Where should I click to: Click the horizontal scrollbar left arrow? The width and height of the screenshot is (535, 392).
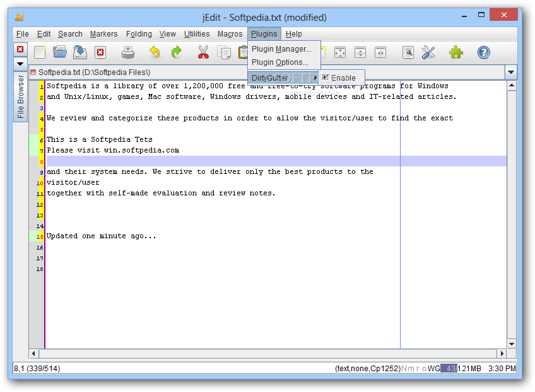click(33, 354)
